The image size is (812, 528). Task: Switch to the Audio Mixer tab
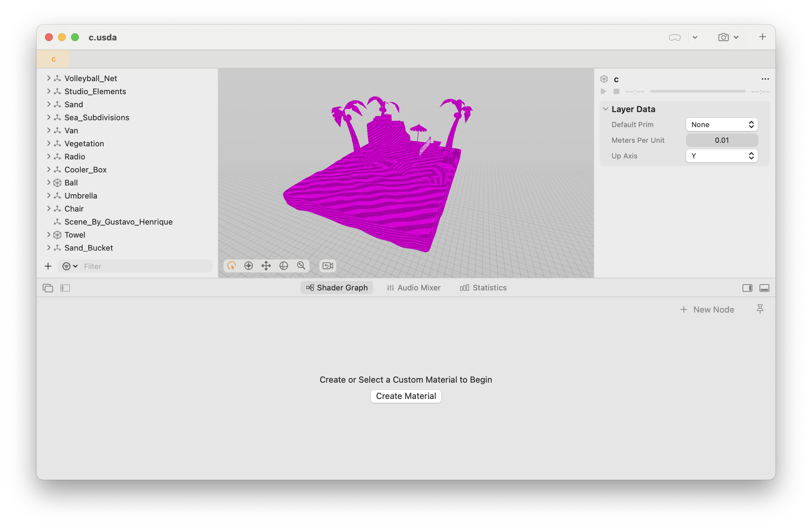tap(413, 288)
